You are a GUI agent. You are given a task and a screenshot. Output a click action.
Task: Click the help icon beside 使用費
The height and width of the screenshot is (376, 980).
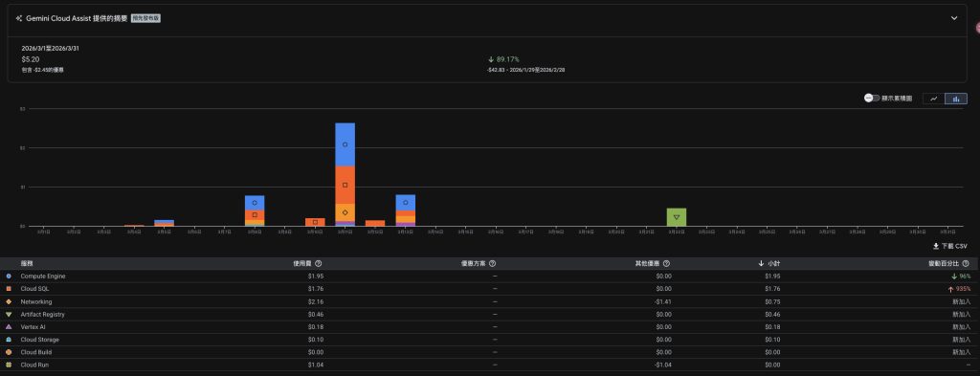click(319, 263)
